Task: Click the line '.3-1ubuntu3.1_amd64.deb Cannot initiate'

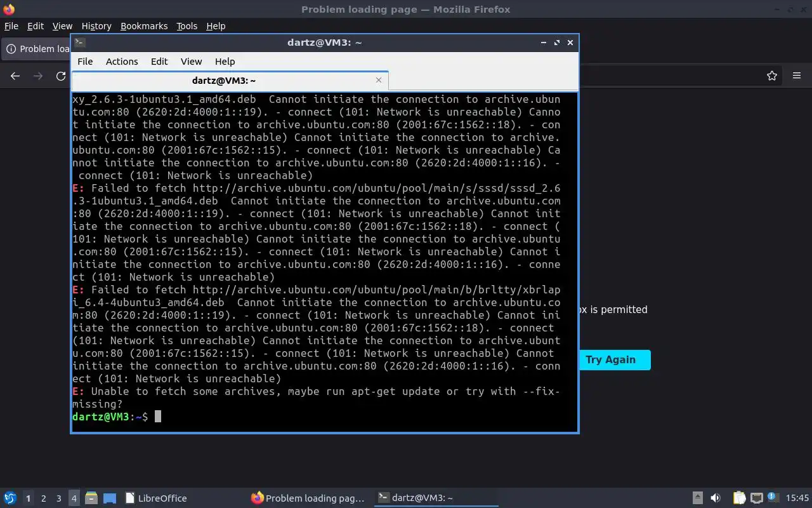Action: pos(316,201)
